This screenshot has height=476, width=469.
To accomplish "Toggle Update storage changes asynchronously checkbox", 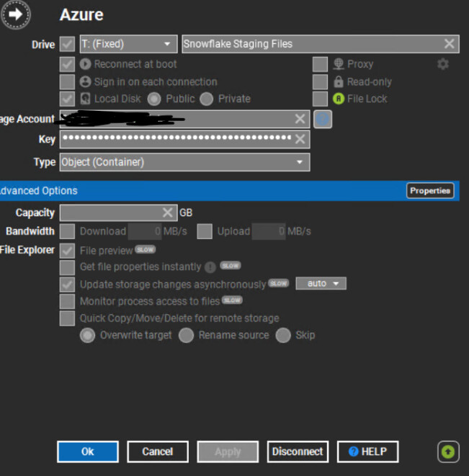I will (x=67, y=284).
